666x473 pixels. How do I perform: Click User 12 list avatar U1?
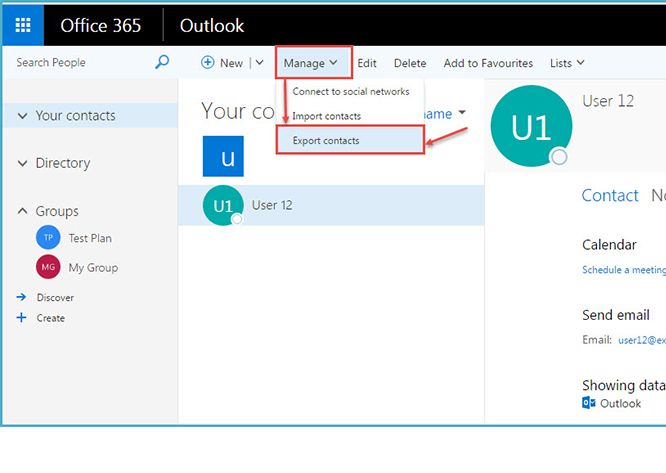pyautogui.click(x=223, y=205)
